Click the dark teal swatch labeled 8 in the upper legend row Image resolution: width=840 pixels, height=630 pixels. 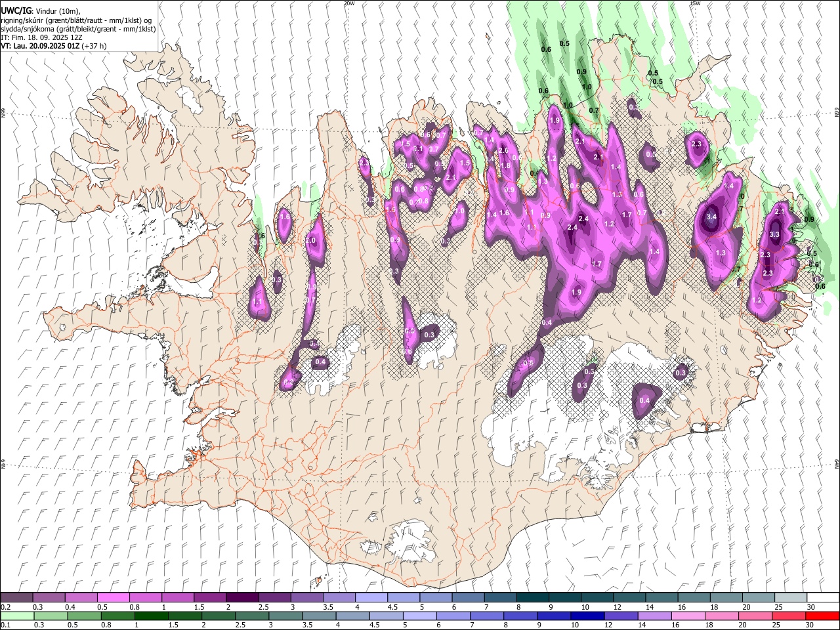(532, 597)
